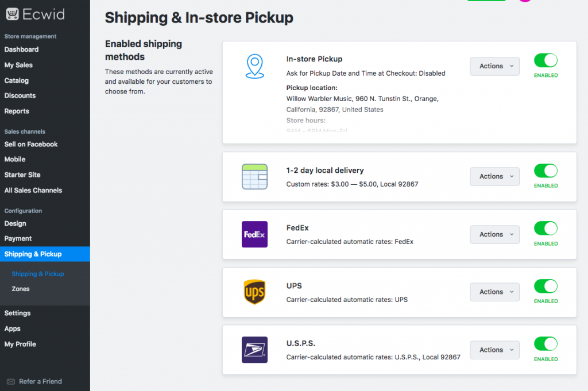The height and width of the screenshot is (391, 588).
Task: Turn off the FedEx shipping toggle
Action: point(546,229)
